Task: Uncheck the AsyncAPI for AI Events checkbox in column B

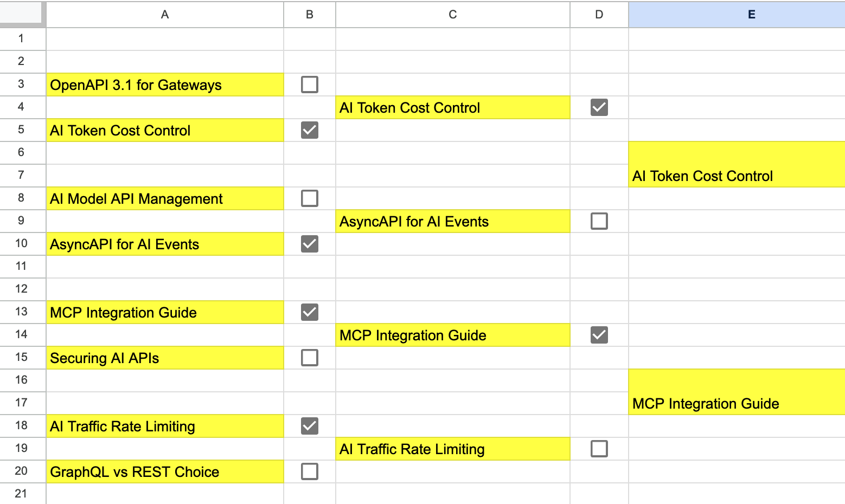Action: click(x=310, y=244)
